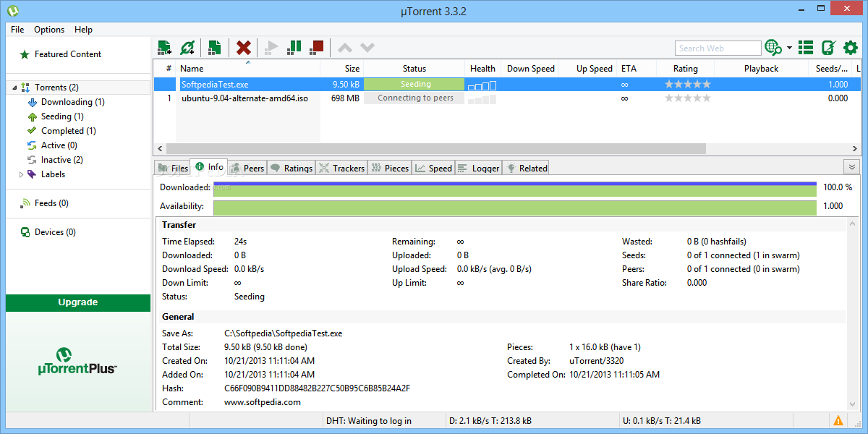Switch to the Pieces tab
The width and height of the screenshot is (868, 434).
391,168
